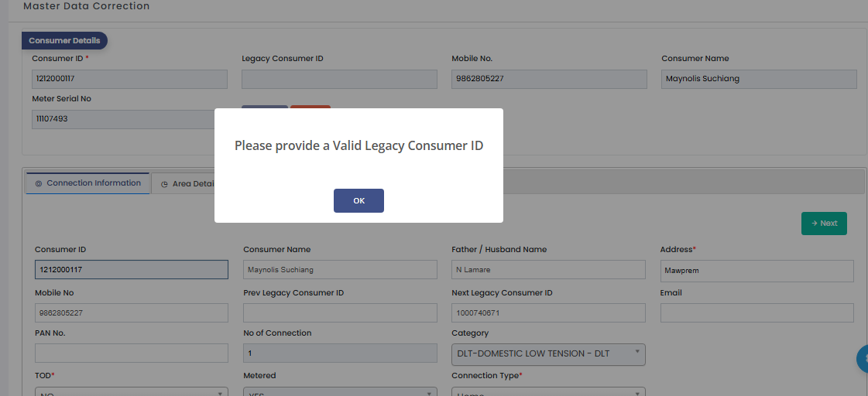Image resolution: width=868 pixels, height=396 pixels.
Task: Switch to the Area Details tab
Action: click(x=187, y=183)
